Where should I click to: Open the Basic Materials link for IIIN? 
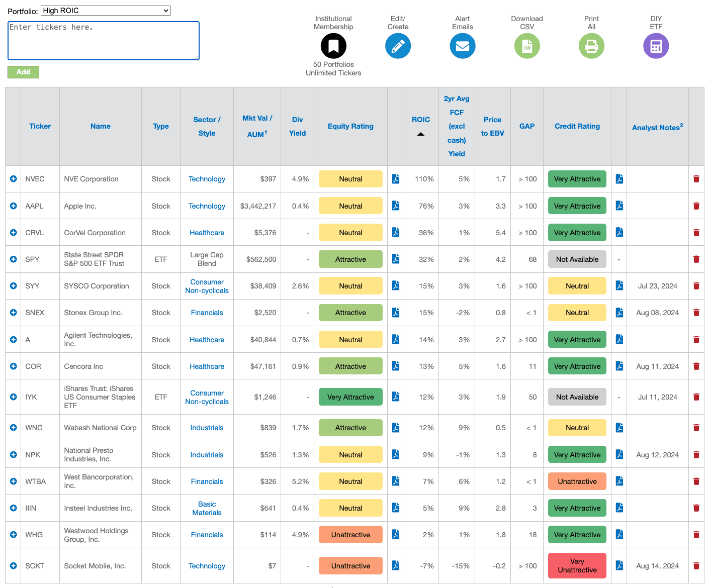coord(207,508)
